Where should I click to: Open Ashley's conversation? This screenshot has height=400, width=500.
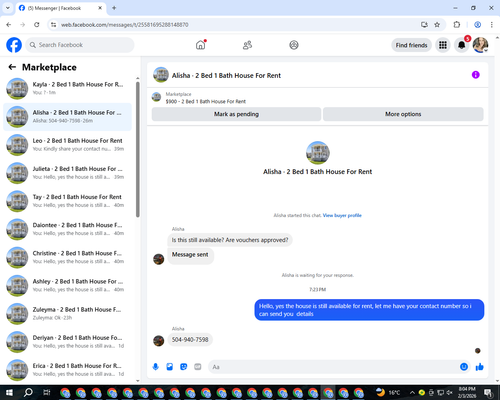pos(68,286)
